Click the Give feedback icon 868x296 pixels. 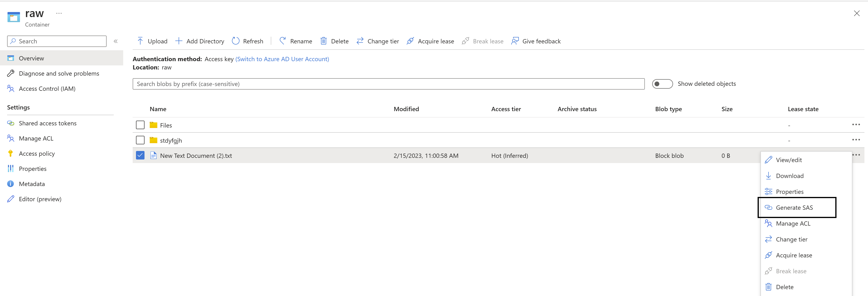pos(515,41)
